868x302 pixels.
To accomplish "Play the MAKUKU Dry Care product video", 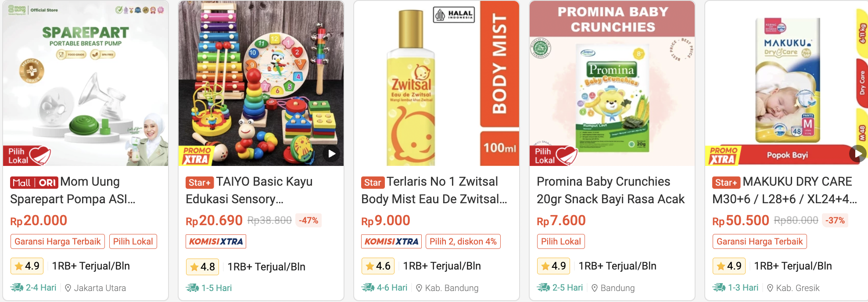I will point(857,154).
